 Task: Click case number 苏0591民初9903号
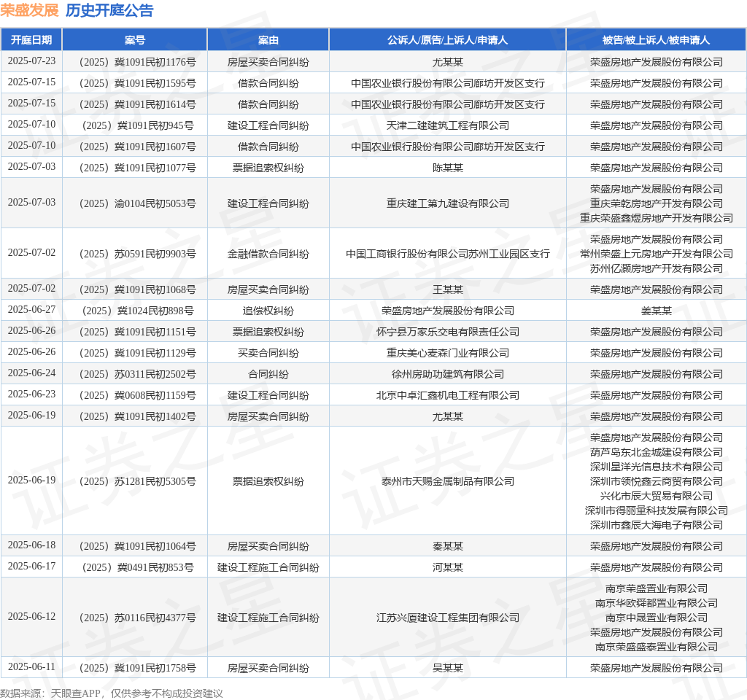coord(155,254)
